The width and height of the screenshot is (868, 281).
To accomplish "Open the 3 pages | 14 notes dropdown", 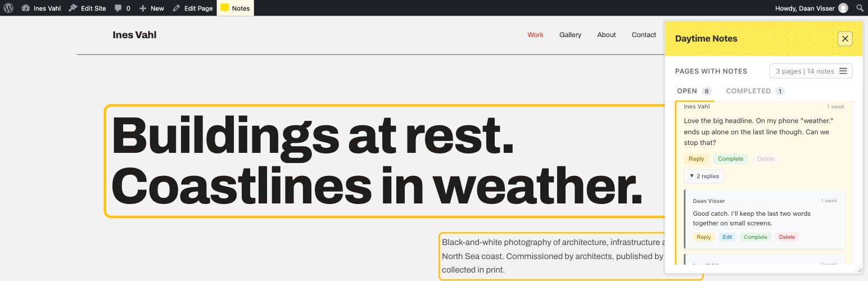I will pyautogui.click(x=811, y=71).
